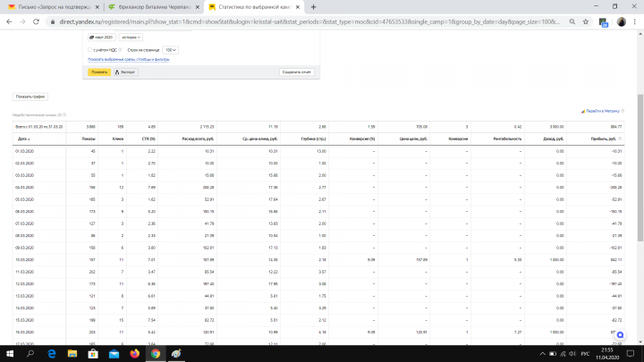Open the browser extension icon with badge
Image resolution: width=644 pixels, height=362 pixels.
(x=603, y=22)
